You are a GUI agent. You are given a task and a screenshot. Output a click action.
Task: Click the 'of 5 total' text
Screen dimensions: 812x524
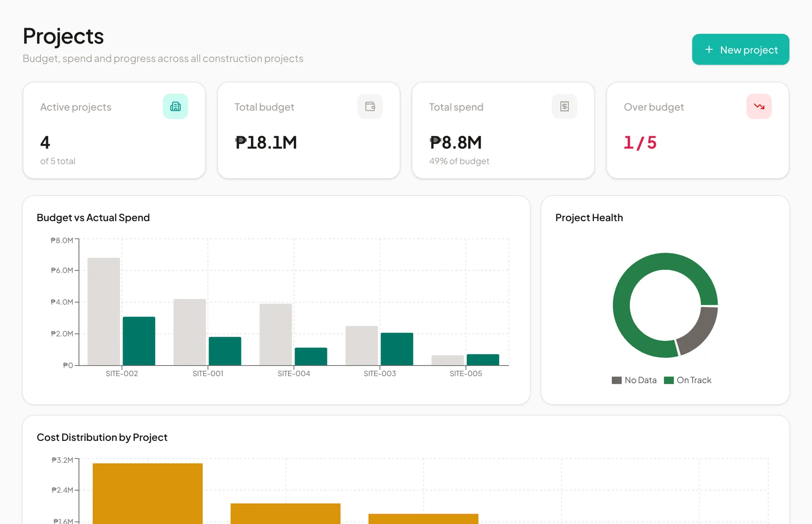[58, 161]
